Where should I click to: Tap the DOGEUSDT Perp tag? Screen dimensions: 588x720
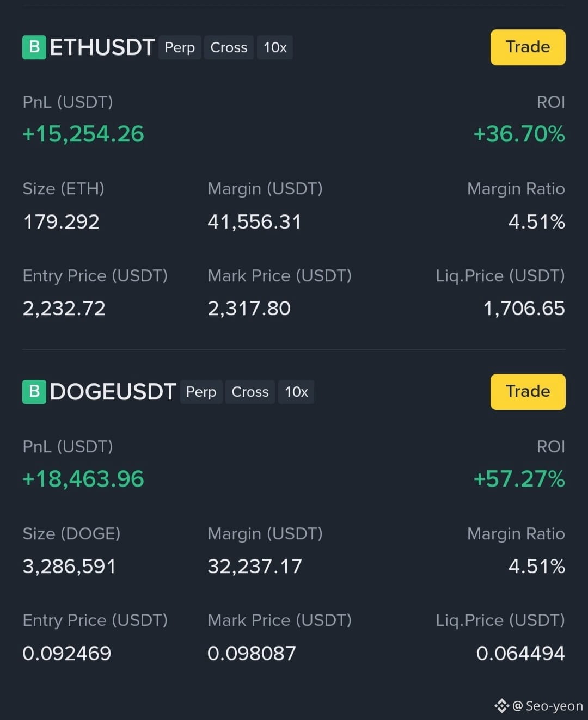(201, 392)
